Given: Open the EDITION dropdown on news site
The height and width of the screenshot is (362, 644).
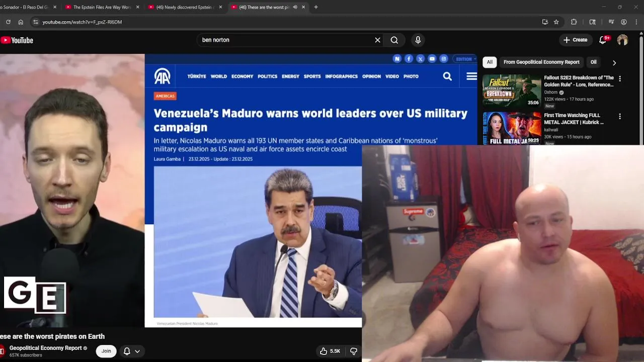Looking at the screenshot, I should (465, 59).
